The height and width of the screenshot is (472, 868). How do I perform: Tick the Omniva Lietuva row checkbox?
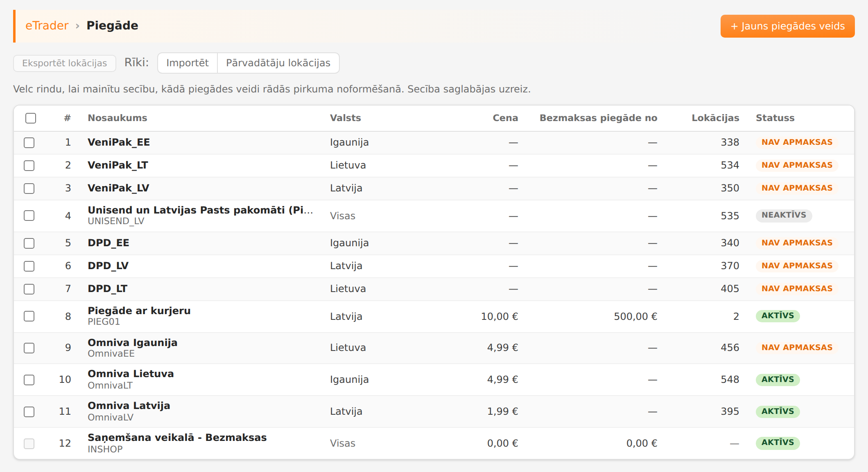click(29, 380)
